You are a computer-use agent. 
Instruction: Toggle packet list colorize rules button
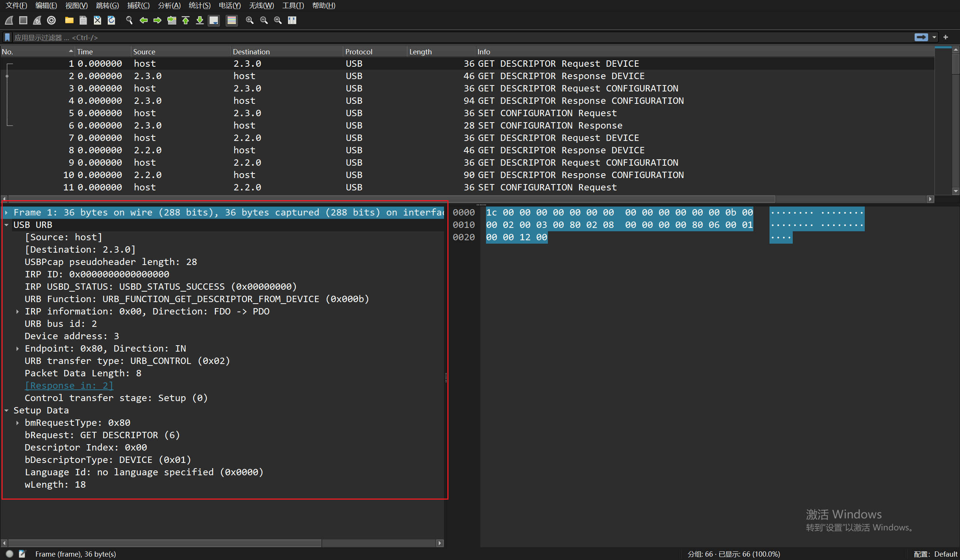232,20
